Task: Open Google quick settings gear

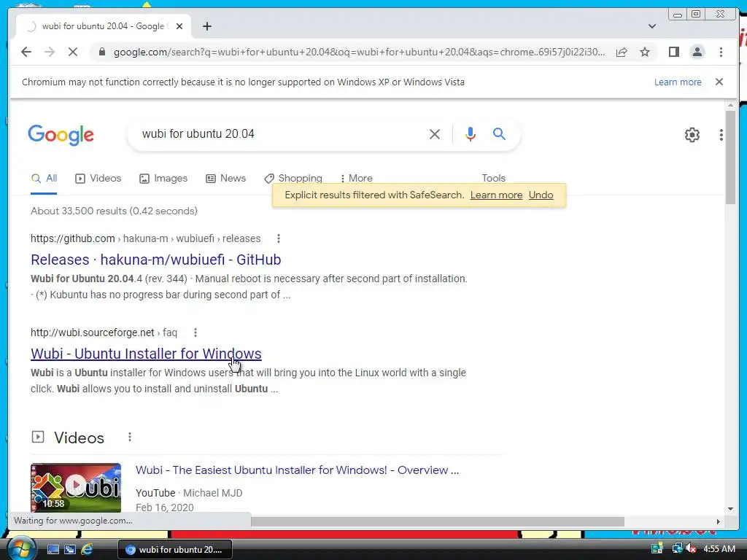Action: [x=692, y=135]
